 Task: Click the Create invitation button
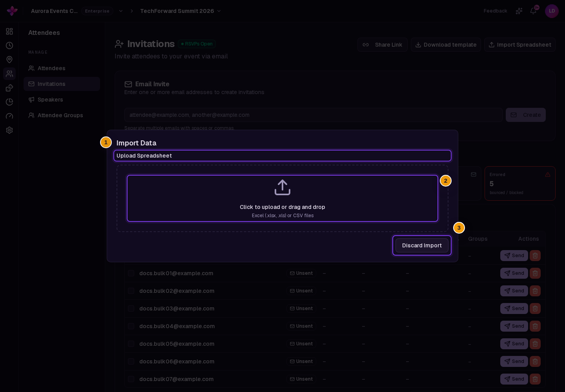pos(526,115)
